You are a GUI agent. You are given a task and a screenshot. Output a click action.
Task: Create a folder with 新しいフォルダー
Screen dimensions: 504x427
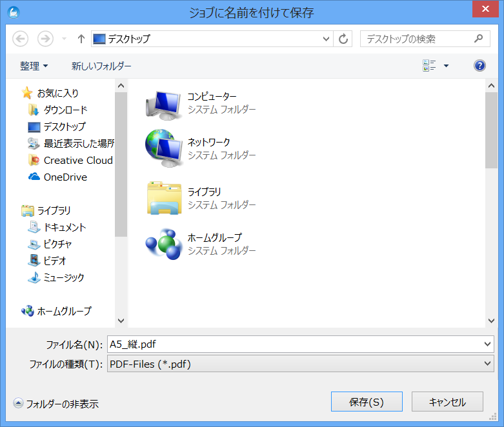(x=101, y=66)
